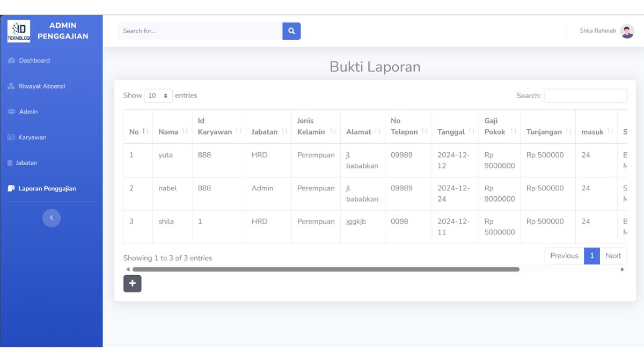
Task: Click the Next pagination button
Action: 613,256
